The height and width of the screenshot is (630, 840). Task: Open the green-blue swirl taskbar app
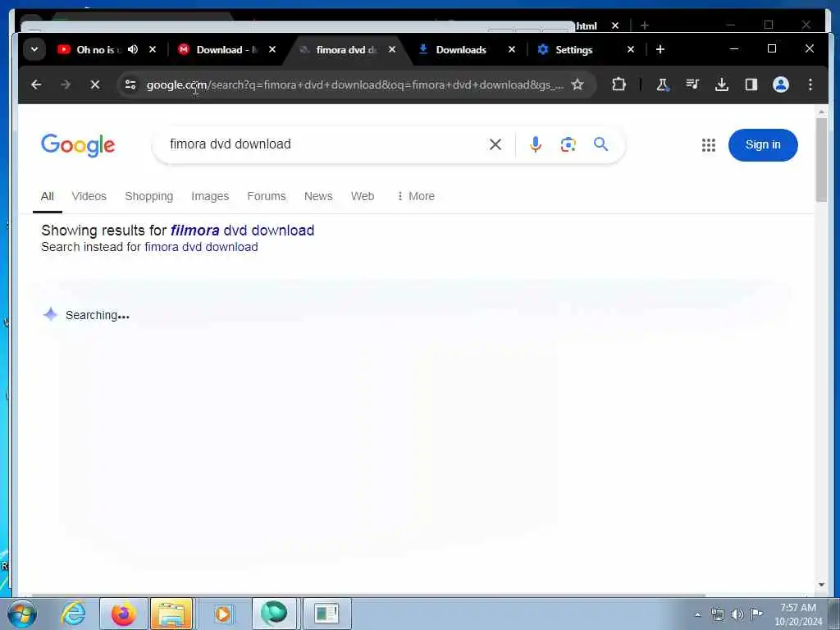point(274,614)
